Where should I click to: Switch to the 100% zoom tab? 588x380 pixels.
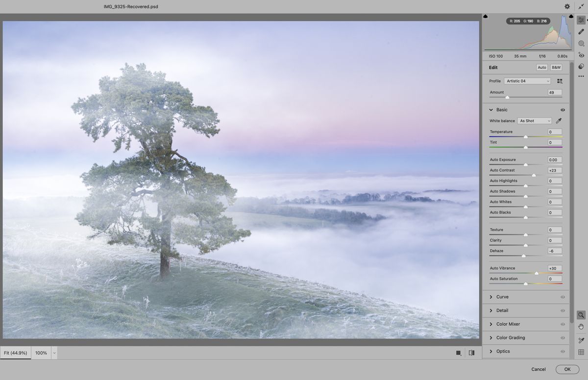pos(41,353)
